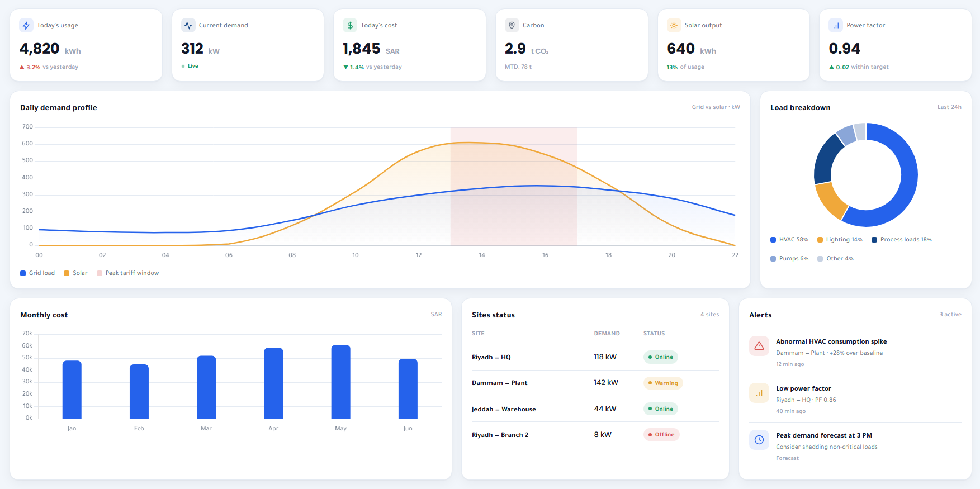Click the location pin icon beside Carbon
The width and height of the screenshot is (980, 489).
pos(512,25)
